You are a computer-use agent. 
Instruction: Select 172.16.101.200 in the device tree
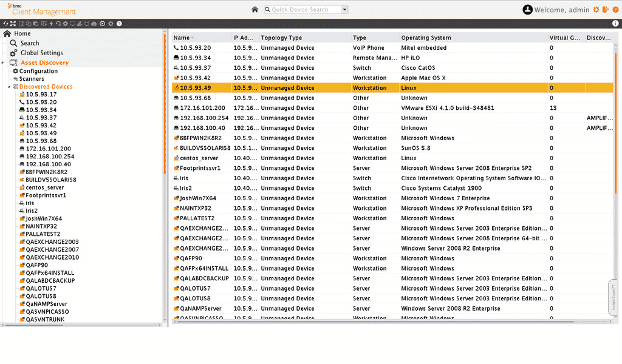click(x=49, y=149)
